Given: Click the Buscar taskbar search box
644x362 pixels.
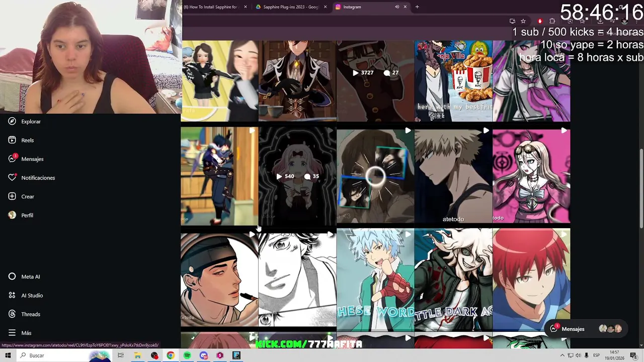Looking at the screenshot, I should (x=64, y=355).
